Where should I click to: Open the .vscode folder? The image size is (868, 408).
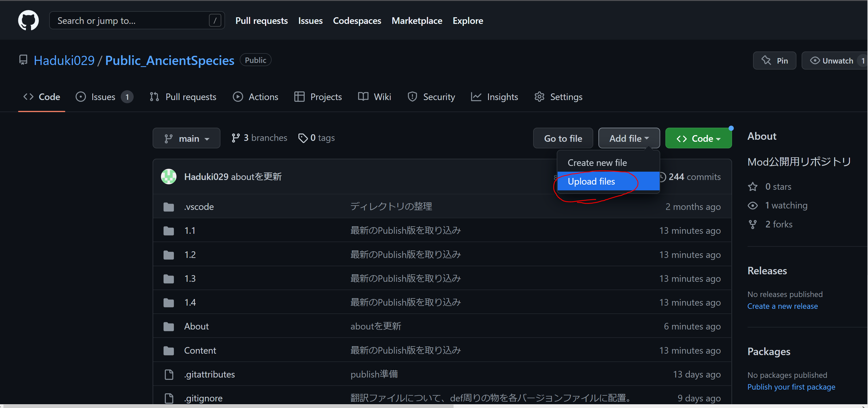[199, 206]
